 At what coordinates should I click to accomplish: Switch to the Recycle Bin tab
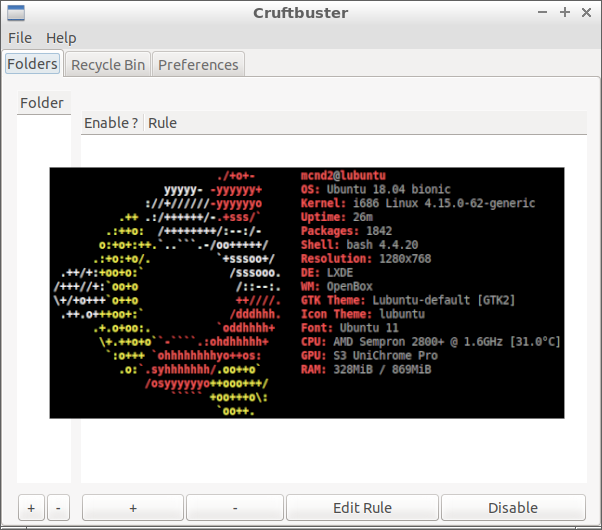coord(108,65)
